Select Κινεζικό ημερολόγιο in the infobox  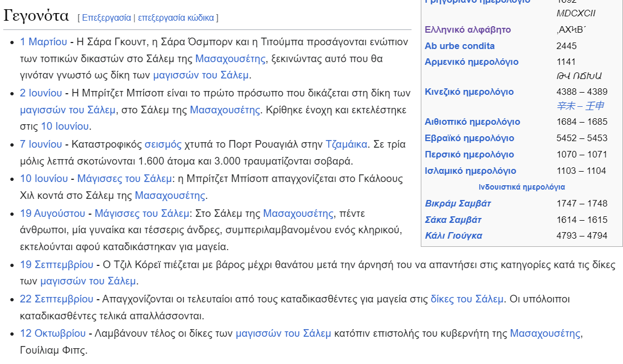tap(469, 92)
